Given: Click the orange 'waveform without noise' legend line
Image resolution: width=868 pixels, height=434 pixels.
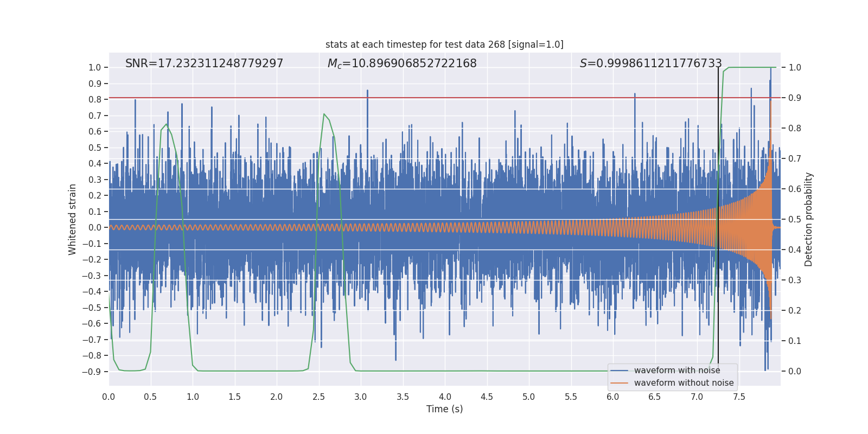Looking at the screenshot, I should click(x=619, y=383).
